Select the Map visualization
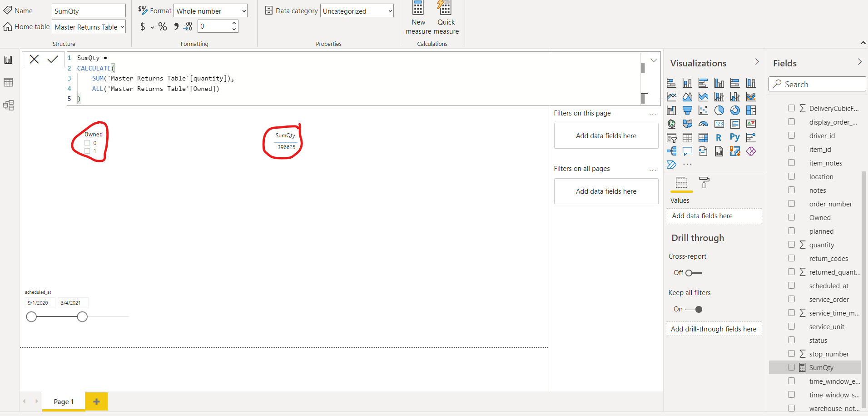 (x=671, y=124)
